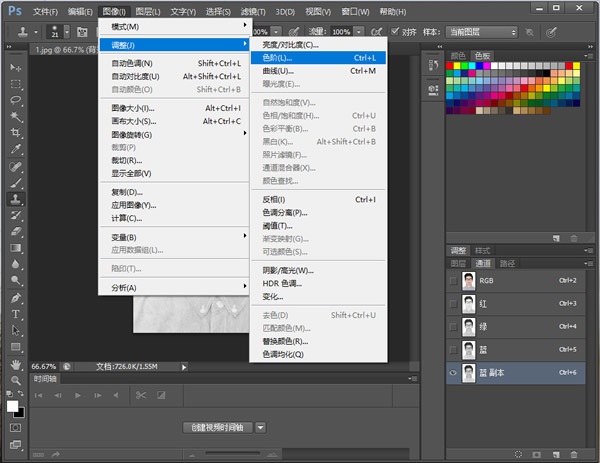Image resolution: width=600 pixels, height=463 pixels.
Task: Select the Rectangle shape tool
Action: 16,347
